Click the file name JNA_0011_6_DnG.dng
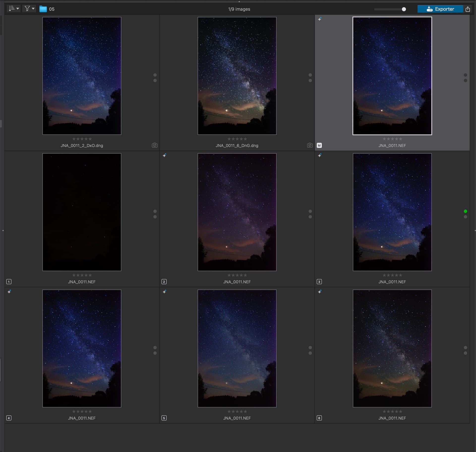The height and width of the screenshot is (452, 476). (x=237, y=145)
